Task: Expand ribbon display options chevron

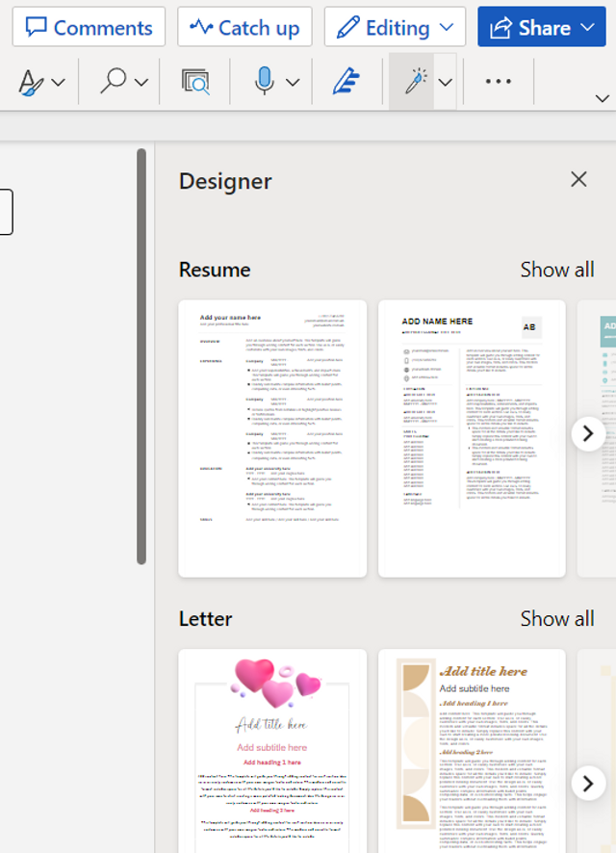Action: click(x=602, y=98)
